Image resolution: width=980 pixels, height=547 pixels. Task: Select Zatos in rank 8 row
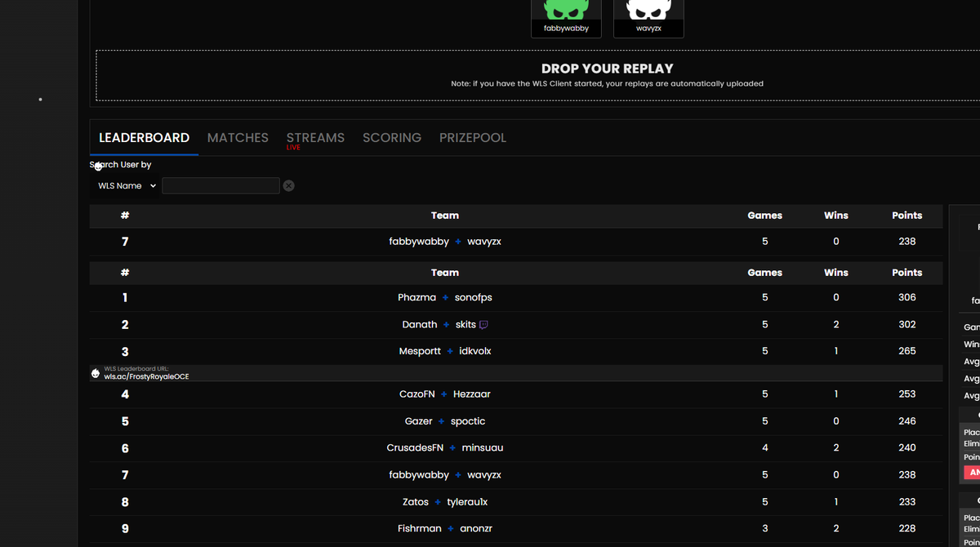[416, 502]
